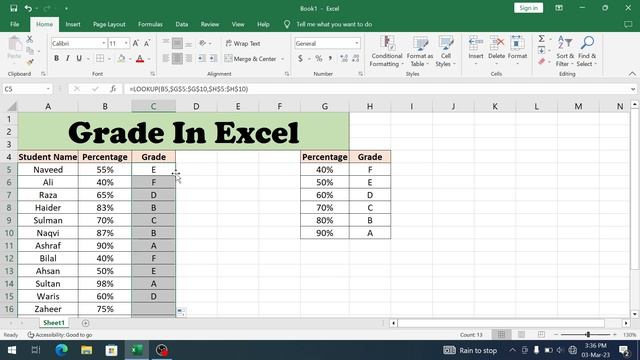
Task: Select column G header
Action: (325, 107)
